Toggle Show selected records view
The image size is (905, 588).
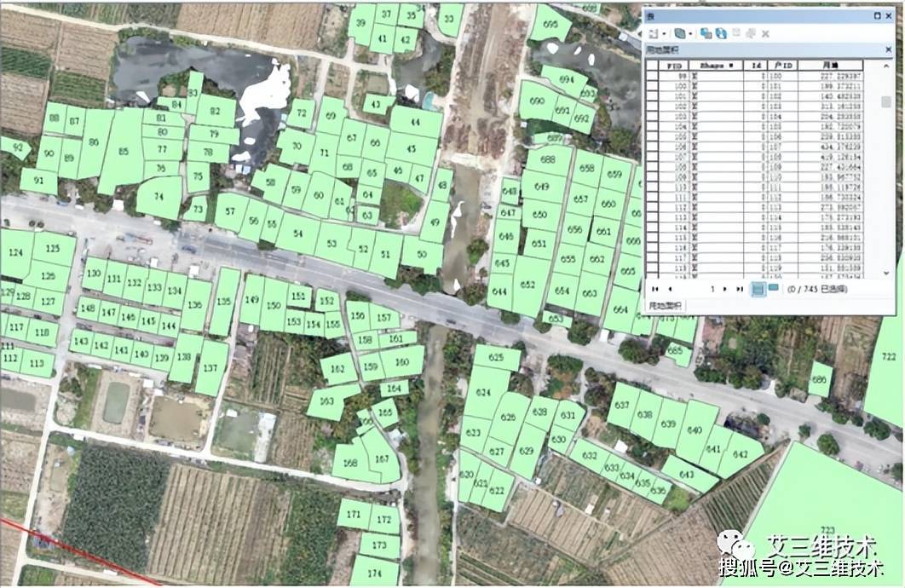point(773,288)
